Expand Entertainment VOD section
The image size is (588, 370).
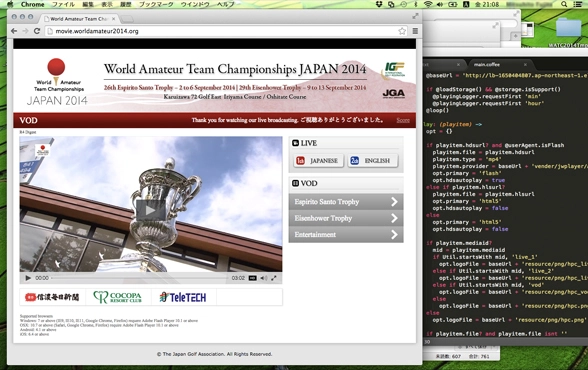tap(346, 235)
